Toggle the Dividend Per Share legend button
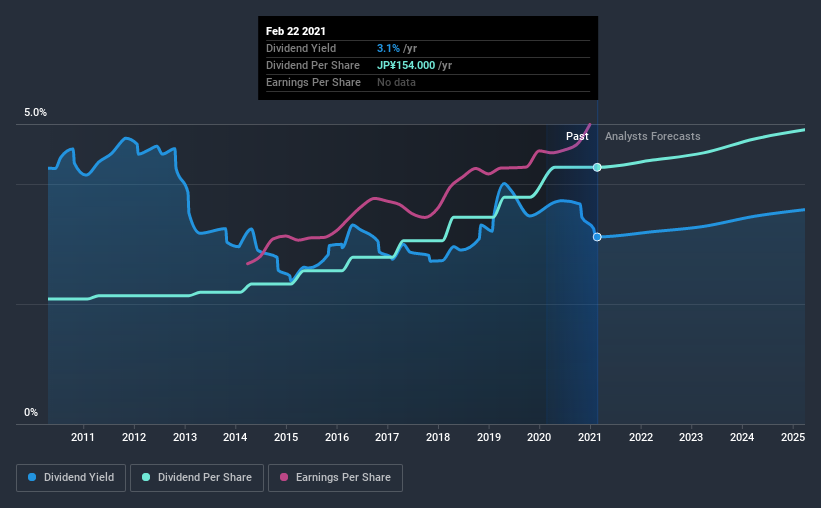This screenshot has width=821, height=508. click(197, 478)
